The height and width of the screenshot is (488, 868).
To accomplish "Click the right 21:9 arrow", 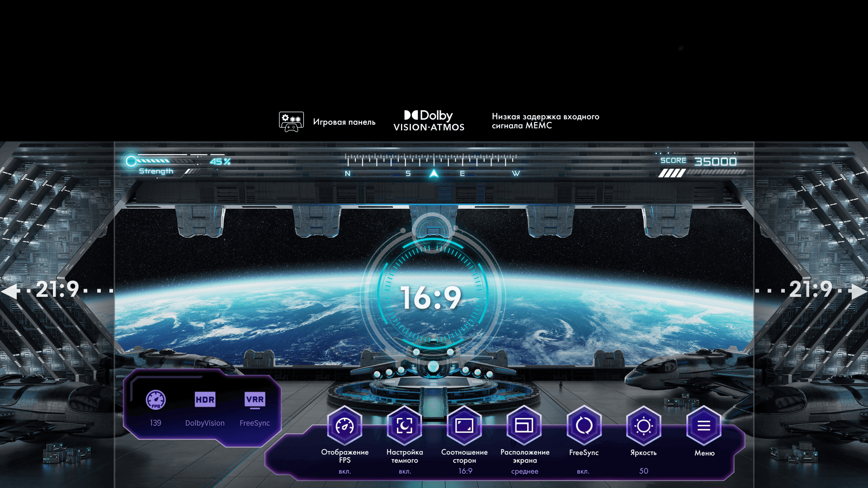I will (x=858, y=291).
